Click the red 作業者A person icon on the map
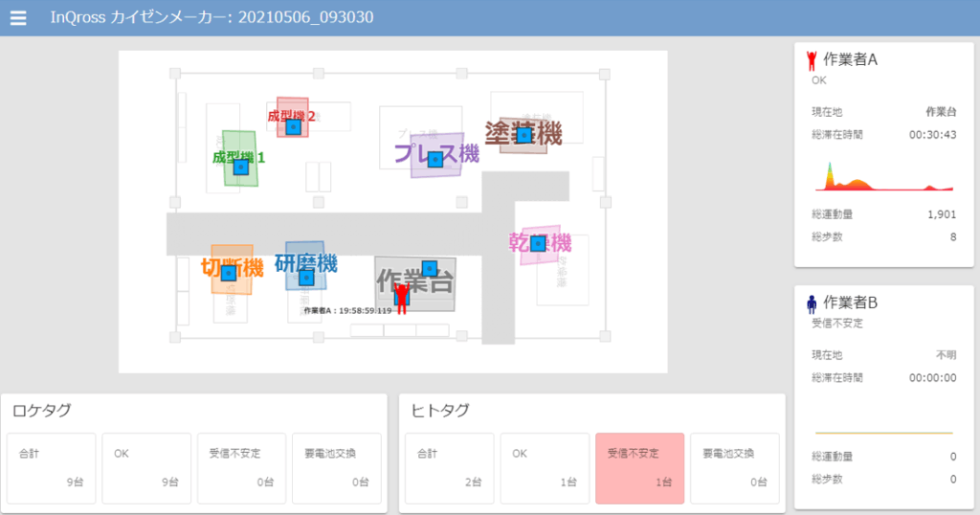This screenshot has width=980, height=515. coord(401,298)
